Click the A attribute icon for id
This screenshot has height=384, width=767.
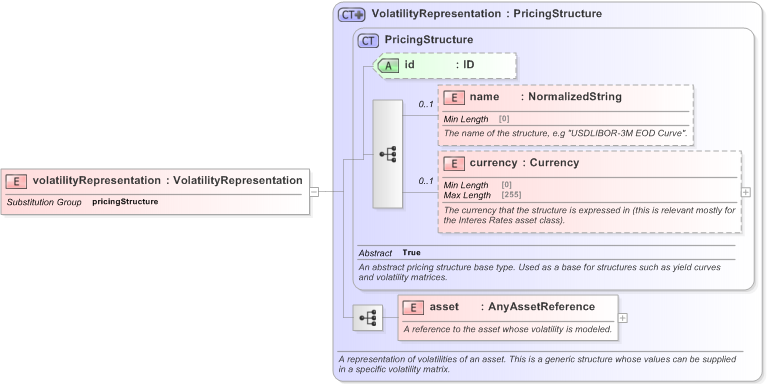[388, 66]
